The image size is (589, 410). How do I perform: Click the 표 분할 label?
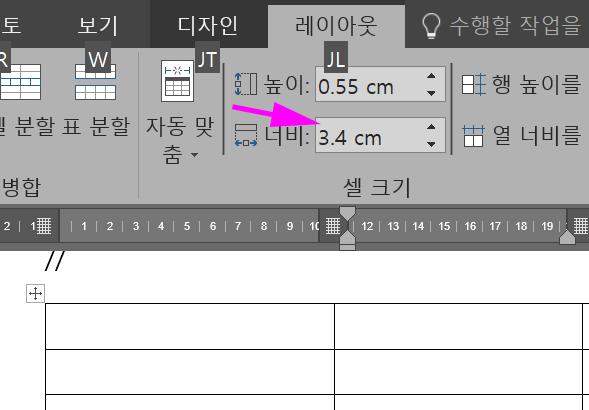pos(95,126)
